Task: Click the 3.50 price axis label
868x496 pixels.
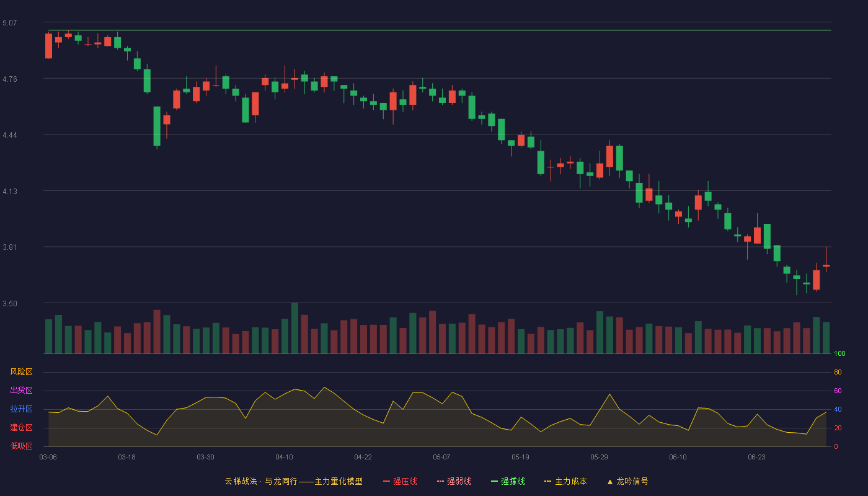Action: click(x=10, y=304)
